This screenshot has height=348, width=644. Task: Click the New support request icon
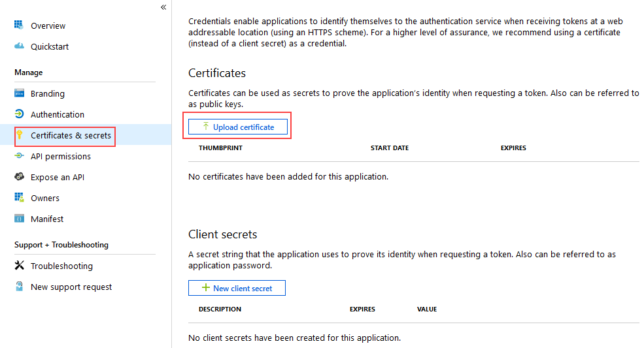tap(20, 287)
